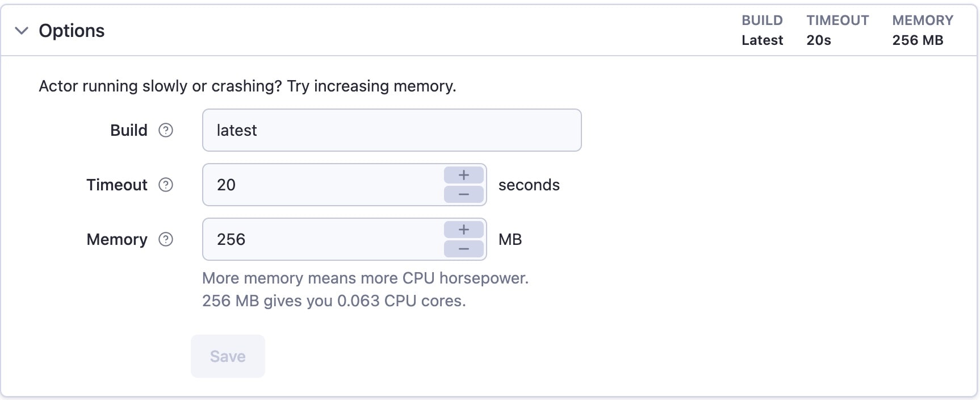Increase Memory using the plus stepper

tap(464, 230)
